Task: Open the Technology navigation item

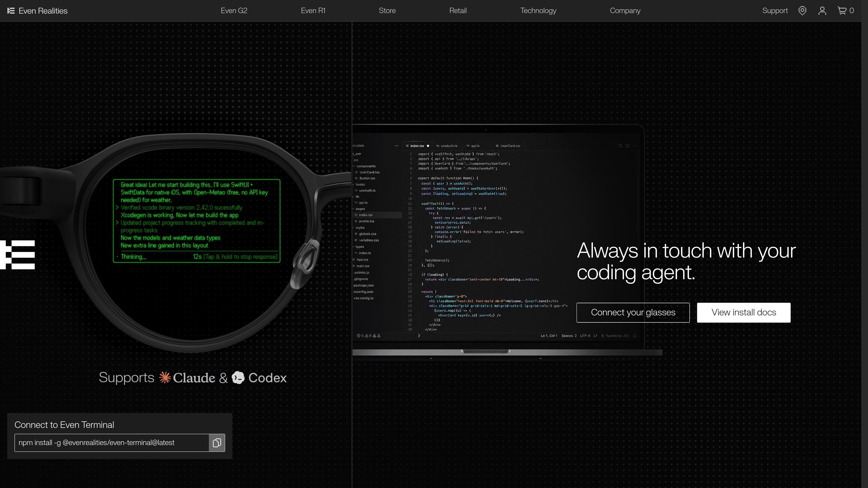Action: [x=538, y=11]
